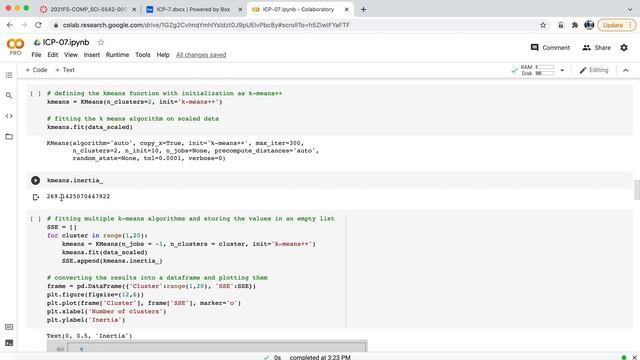Open the File menu
Image resolution: width=640 pixels, height=360 pixels.
click(x=36, y=55)
